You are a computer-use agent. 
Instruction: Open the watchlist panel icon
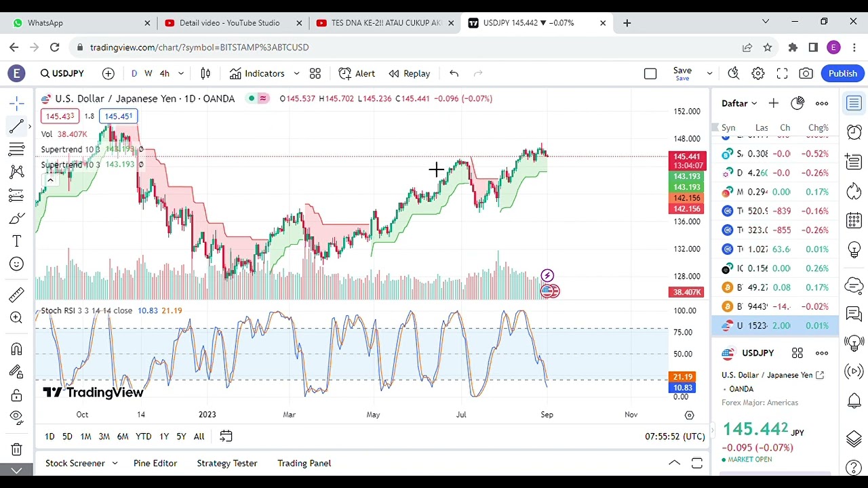[x=854, y=103]
